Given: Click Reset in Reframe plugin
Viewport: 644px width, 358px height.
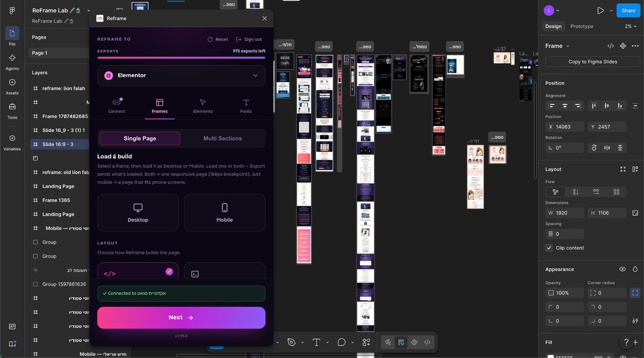Looking at the screenshot, I should tap(217, 40).
